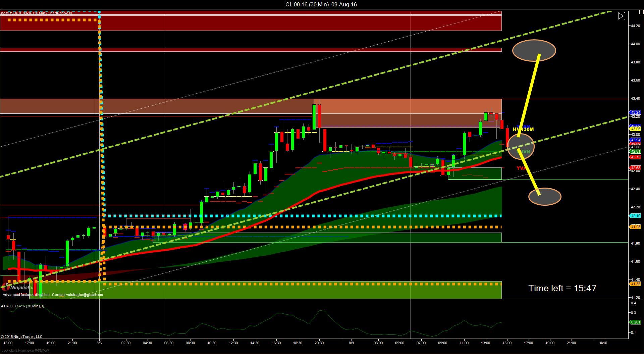Click the valutrader@gmail.com contact text

85,295
